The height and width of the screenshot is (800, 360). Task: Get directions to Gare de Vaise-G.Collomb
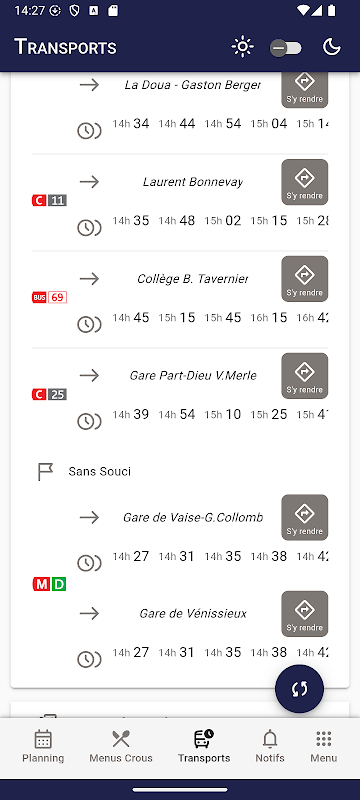304,517
